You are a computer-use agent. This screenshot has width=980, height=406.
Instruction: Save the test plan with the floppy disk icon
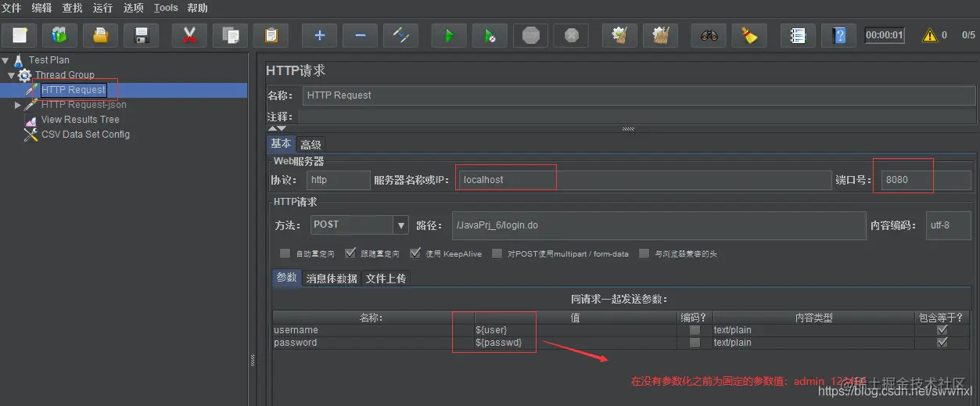pos(142,35)
